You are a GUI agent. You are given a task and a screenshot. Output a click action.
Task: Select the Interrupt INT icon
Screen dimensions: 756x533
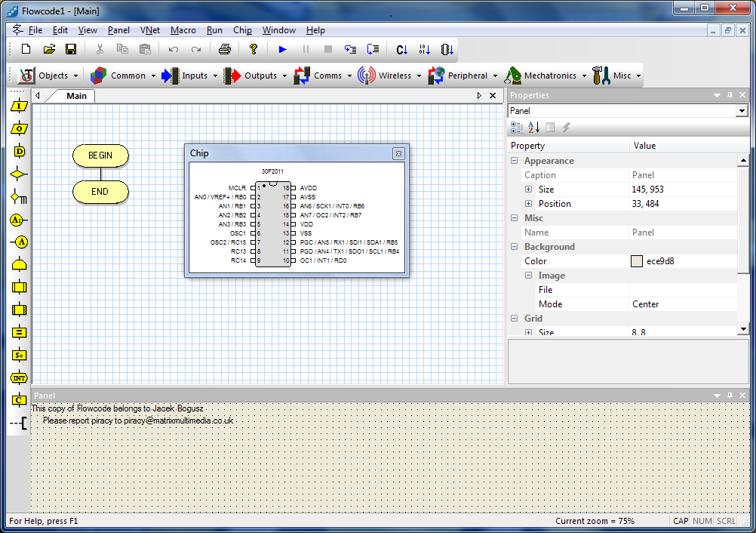click(x=19, y=377)
